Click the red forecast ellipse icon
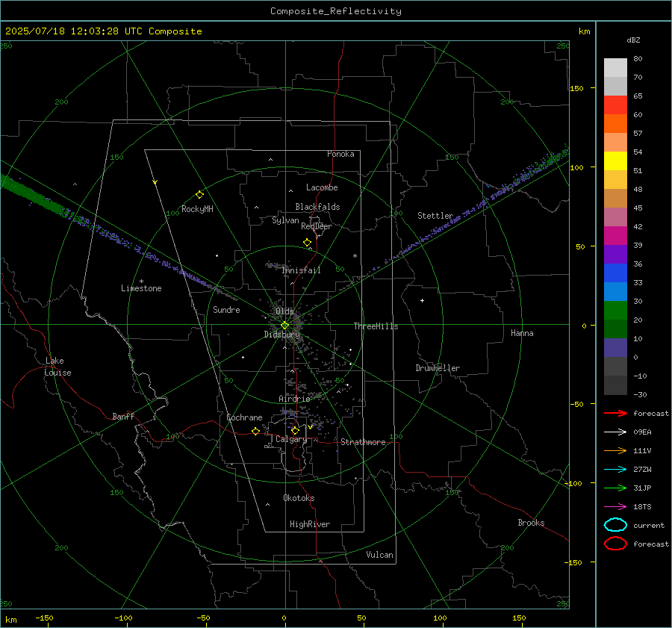 point(615,544)
